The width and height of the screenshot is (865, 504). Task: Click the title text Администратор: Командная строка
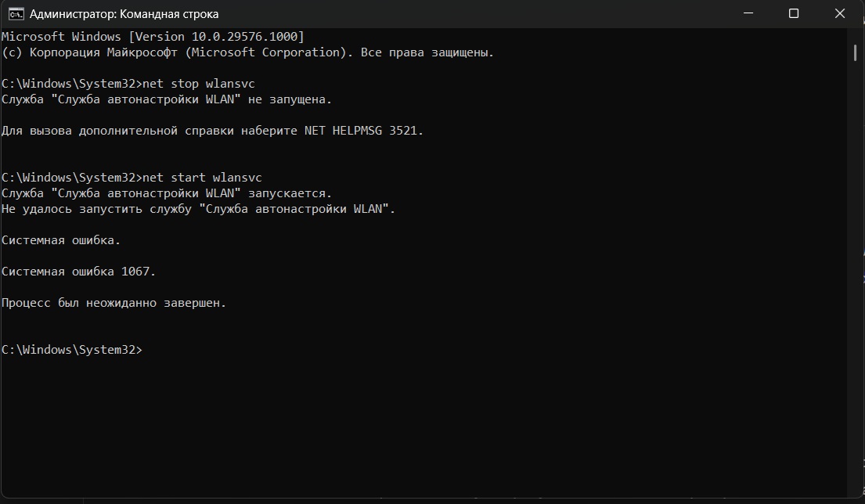point(124,14)
